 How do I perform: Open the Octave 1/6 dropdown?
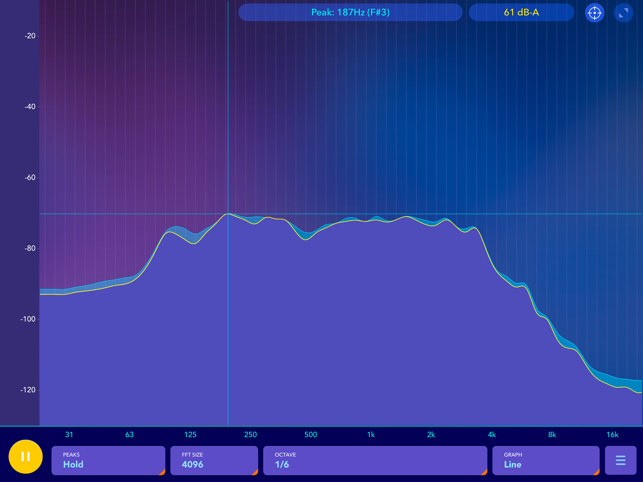[375, 460]
